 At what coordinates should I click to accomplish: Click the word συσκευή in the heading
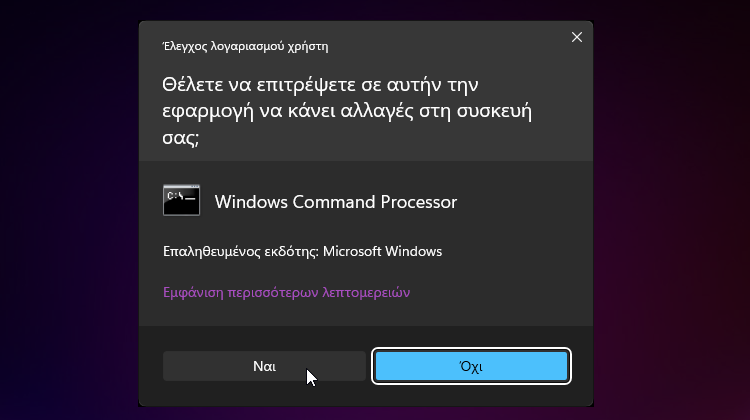pos(494,111)
